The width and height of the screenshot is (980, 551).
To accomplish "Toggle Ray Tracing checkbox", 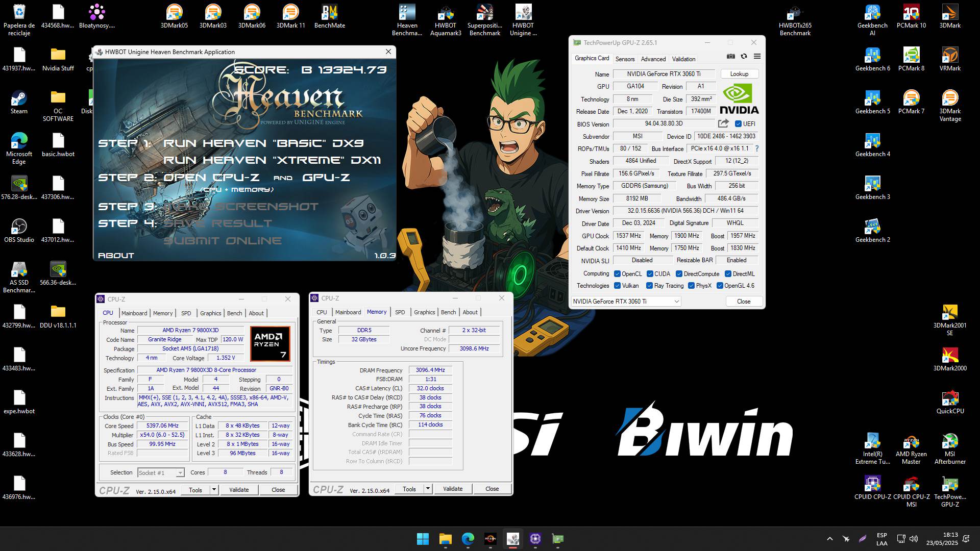I will point(649,285).
